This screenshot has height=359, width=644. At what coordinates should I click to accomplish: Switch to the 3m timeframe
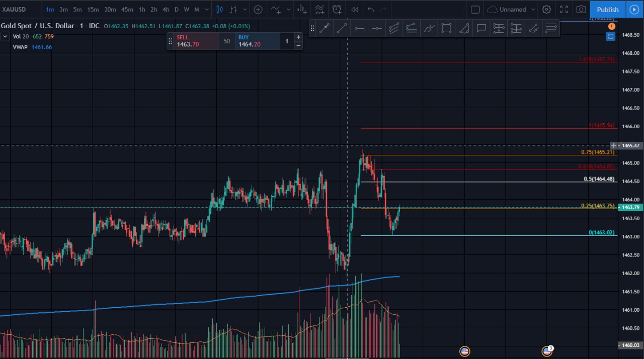point(63,10)
